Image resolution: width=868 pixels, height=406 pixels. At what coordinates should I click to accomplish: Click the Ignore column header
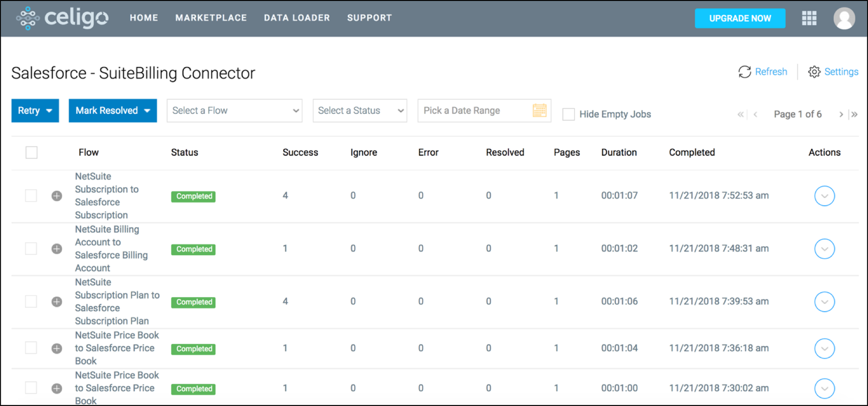(363, 152)
